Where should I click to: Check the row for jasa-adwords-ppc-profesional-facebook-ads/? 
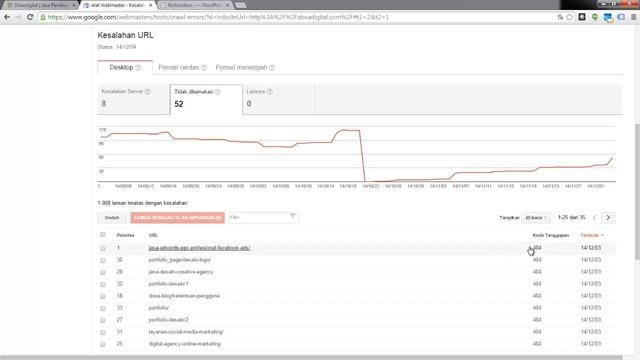click(x=102, y=248)
